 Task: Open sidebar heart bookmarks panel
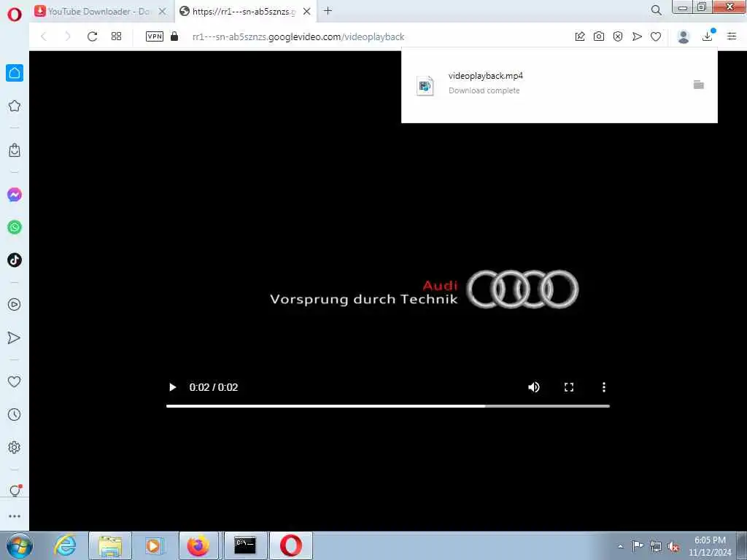[x=15, y=381]
